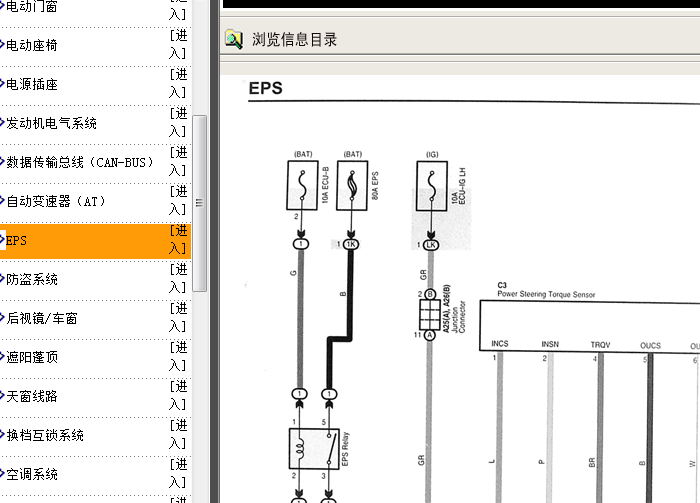Click [进入] link for 天窗线路

(178, 395)
